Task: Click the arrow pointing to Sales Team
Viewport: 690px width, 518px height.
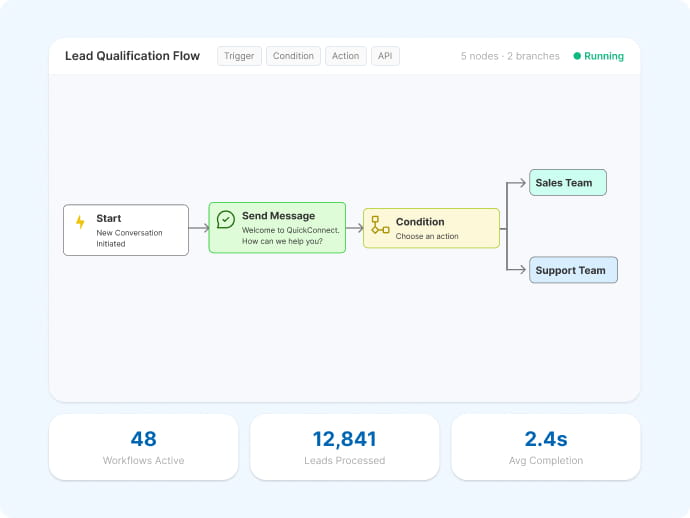Action: click(516, 183)
